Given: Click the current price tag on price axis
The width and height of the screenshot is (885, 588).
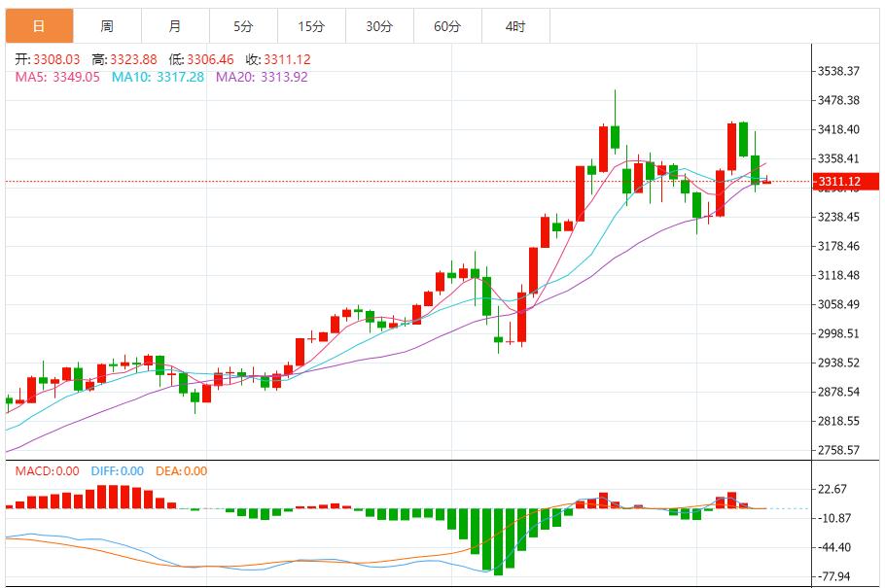Looking at the screenshot, I should click(x=842, y=182).
